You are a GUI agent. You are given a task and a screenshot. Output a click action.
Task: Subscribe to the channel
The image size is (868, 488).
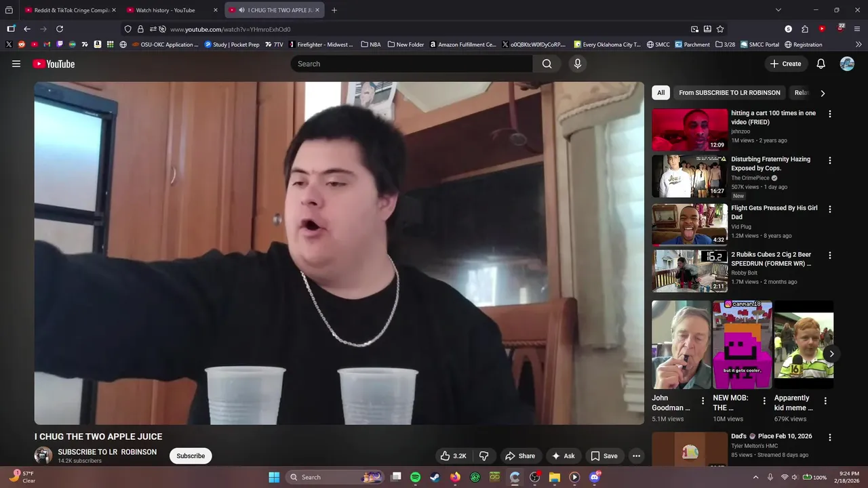click(x=191, y=456)
